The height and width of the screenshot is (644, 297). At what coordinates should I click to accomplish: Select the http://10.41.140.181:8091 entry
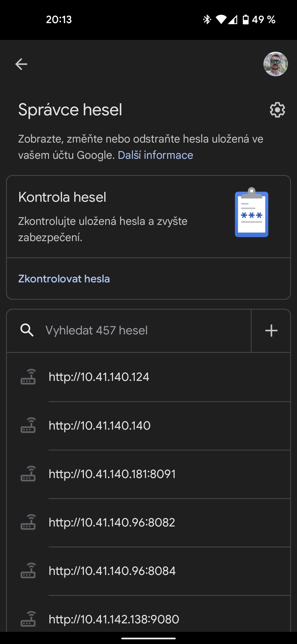pyautogui.click(x=112, y=474)
